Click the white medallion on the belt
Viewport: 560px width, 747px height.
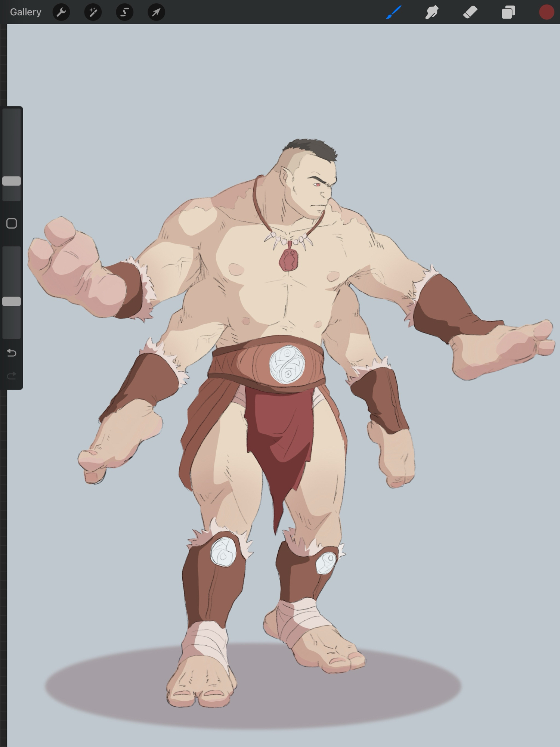click(287, 365)
